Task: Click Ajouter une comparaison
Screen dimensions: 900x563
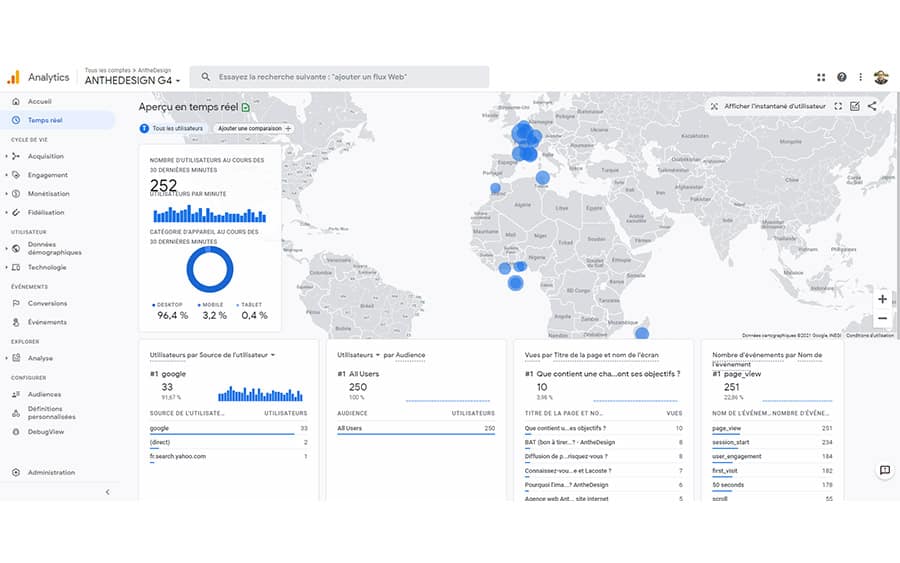Action: [255, 129]
